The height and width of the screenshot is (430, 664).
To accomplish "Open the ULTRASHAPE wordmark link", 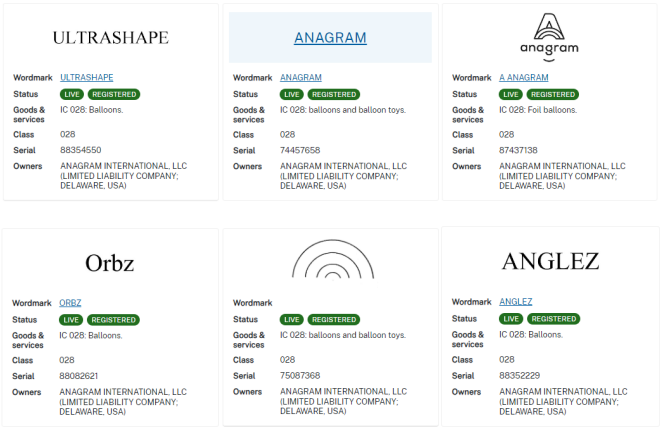I will pyautogui.click(x=86, y=77).
